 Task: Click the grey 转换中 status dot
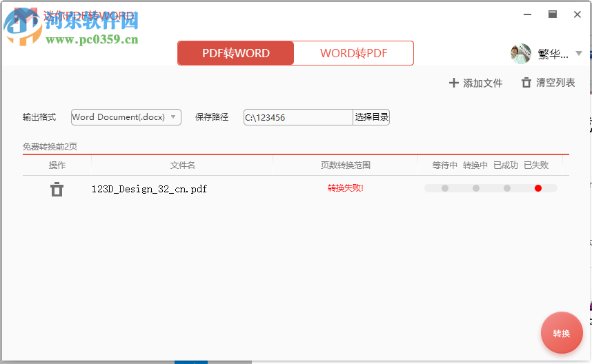(x=476, y=188)
